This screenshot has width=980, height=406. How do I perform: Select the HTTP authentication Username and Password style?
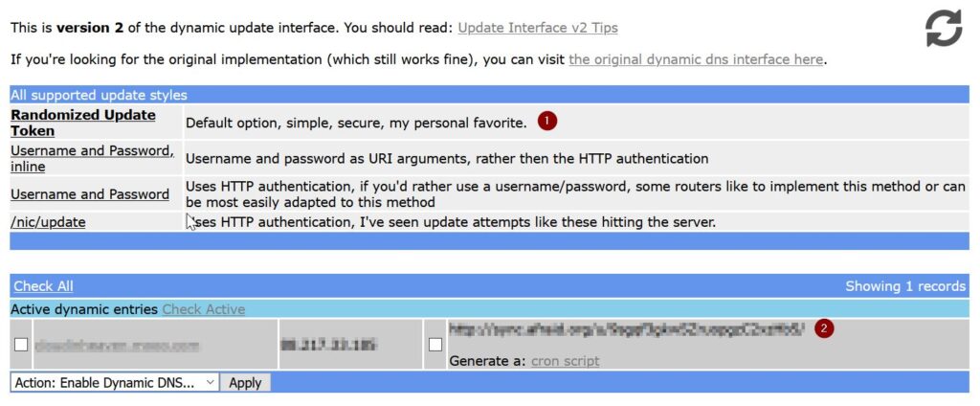(90, 194)
